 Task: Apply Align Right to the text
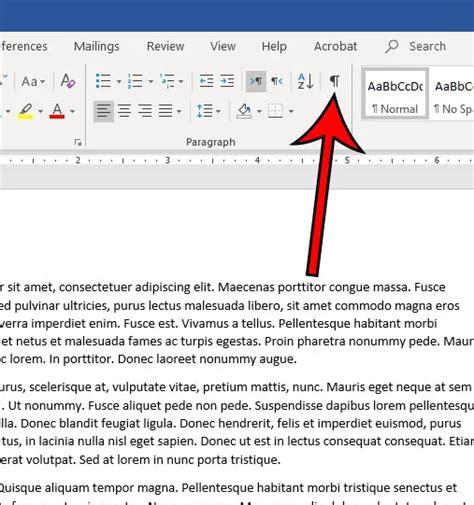145,111
